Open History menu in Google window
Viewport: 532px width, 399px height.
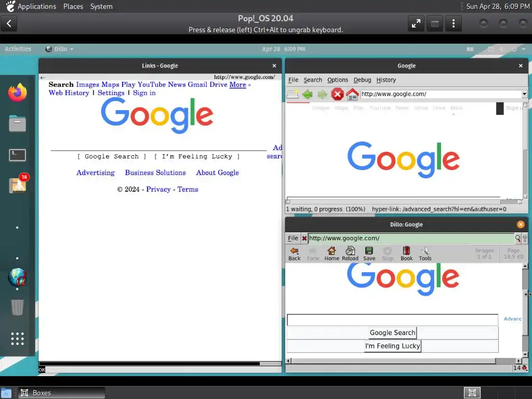tap(386, 79)
